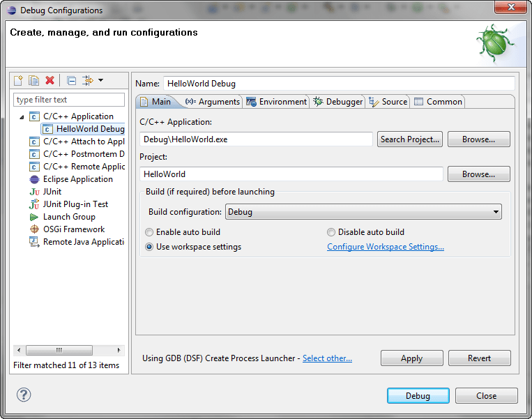
Task: Click the Name input field
Action: (x=339, y=84)
